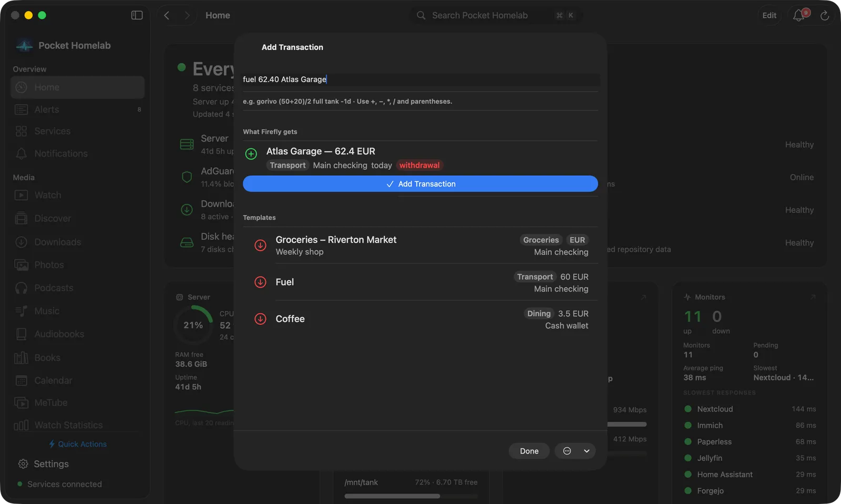Click the Watch sidebar icon
Image resolution: width=841 pixels, height=504 pixels.
tap(21, 195)
